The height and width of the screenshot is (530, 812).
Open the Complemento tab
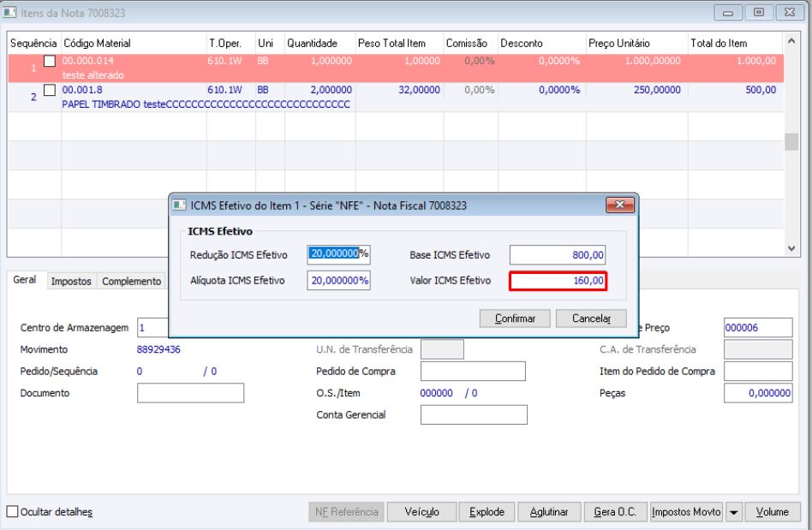[x=132, y=281]
